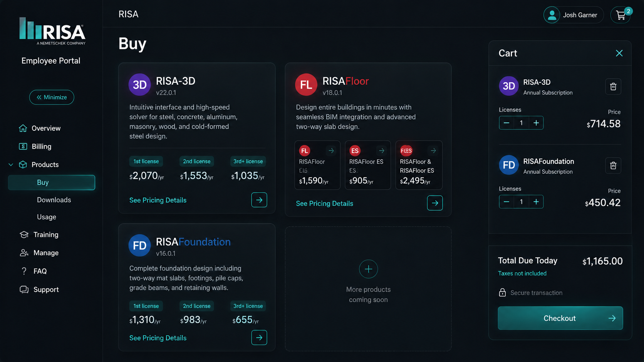Close the Cart panel
The image size is (644, 362).
click(x=619, y=53)
